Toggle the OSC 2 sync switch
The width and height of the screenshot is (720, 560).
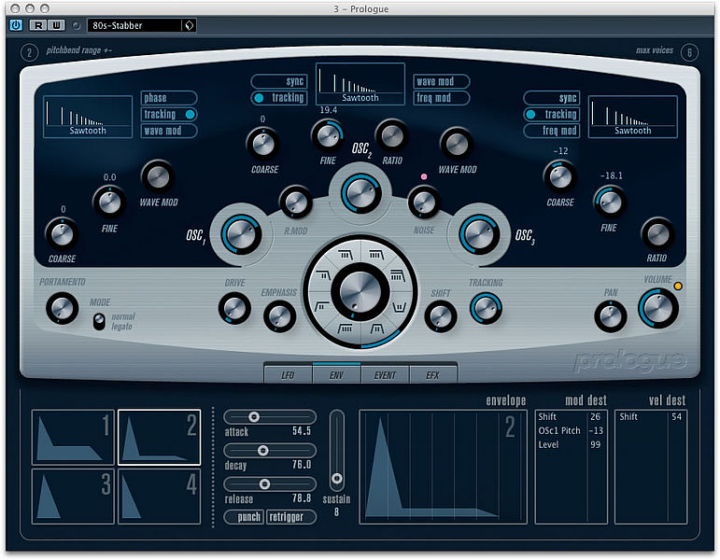coord(279,81)
